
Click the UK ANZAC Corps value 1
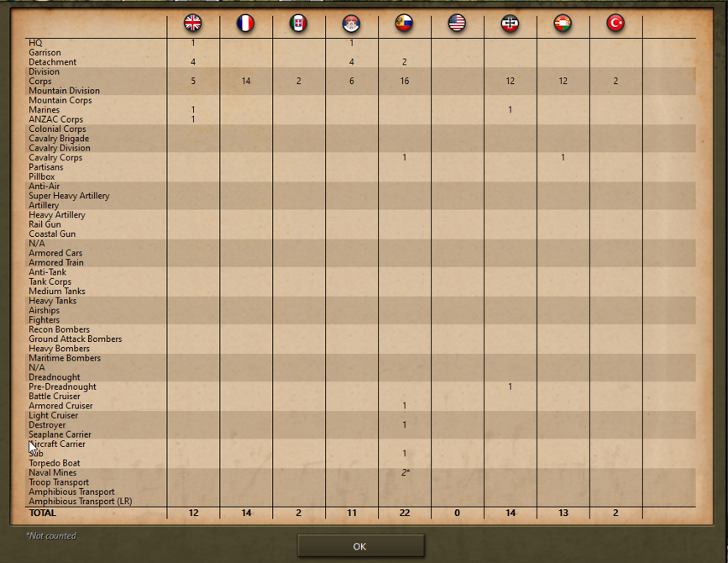coord(193,119)
